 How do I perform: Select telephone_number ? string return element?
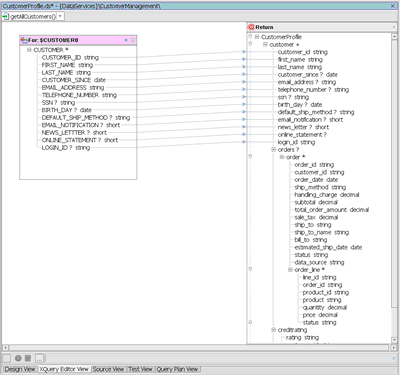pyautogui.click(x=313, y=89)
